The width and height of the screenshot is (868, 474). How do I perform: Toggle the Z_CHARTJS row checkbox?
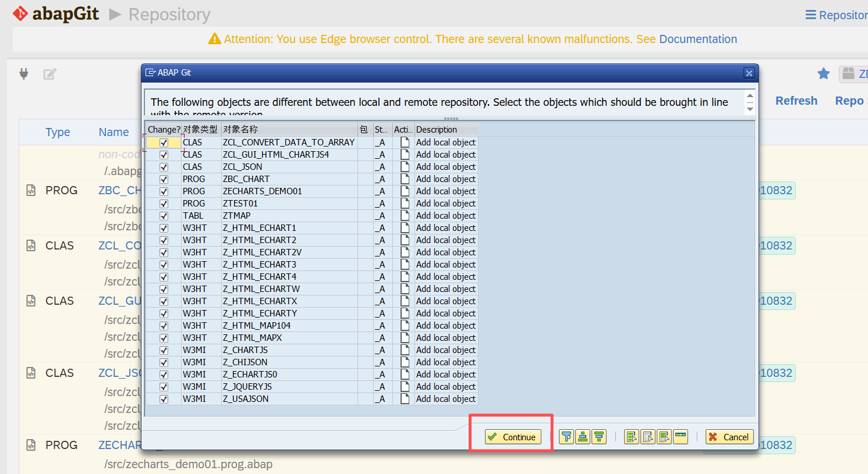click(164, 350)
